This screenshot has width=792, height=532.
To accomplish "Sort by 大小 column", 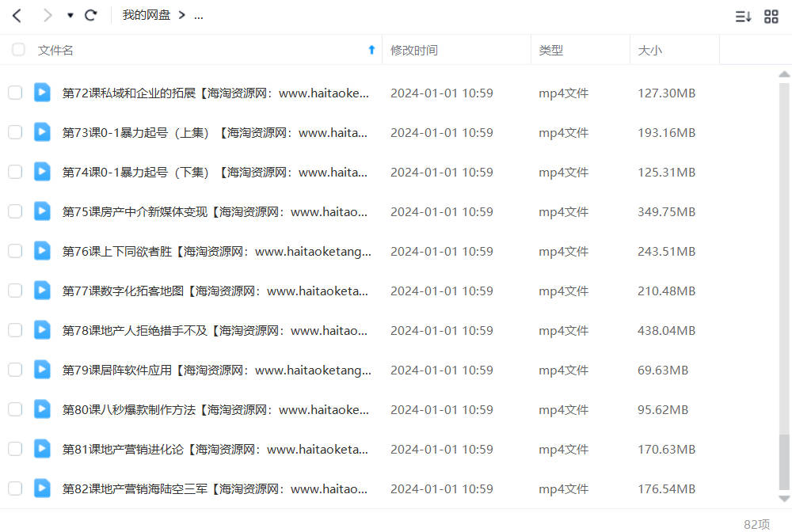I will (649, 50).
